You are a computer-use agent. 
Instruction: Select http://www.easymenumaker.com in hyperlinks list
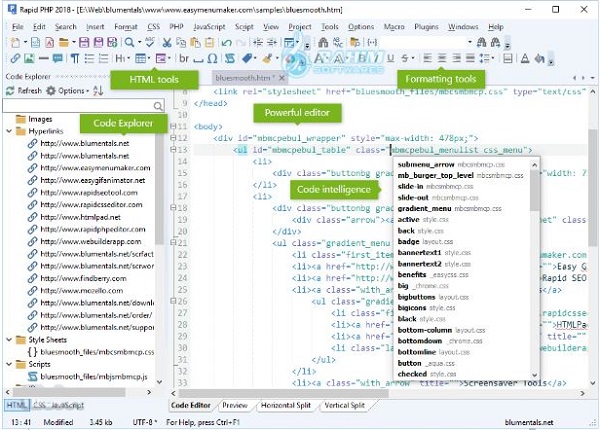[95, 168]
